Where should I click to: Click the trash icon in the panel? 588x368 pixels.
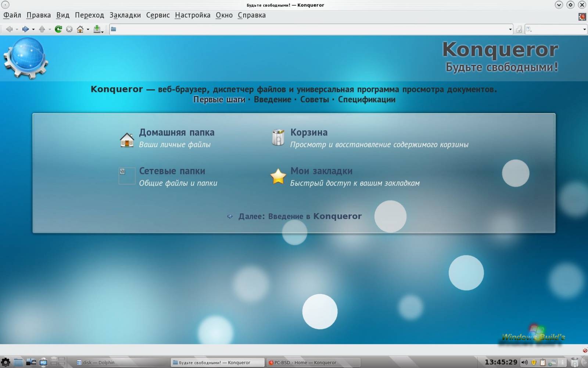(x=574, y=362)
